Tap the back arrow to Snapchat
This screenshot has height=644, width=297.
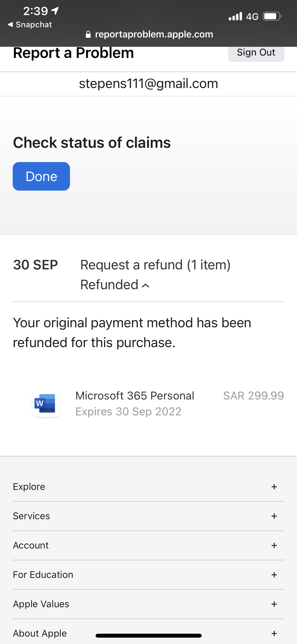(x=11, y=25)
